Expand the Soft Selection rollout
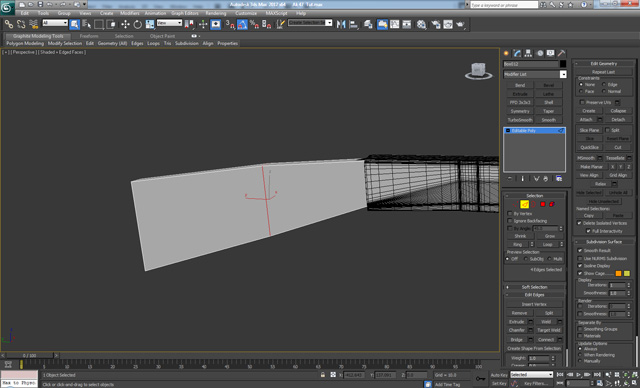Viewport: 640px width, 388px height. click(534, 287)
